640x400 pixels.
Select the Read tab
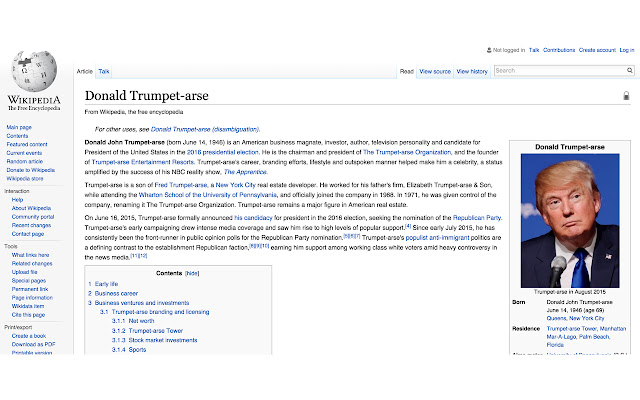407,71
